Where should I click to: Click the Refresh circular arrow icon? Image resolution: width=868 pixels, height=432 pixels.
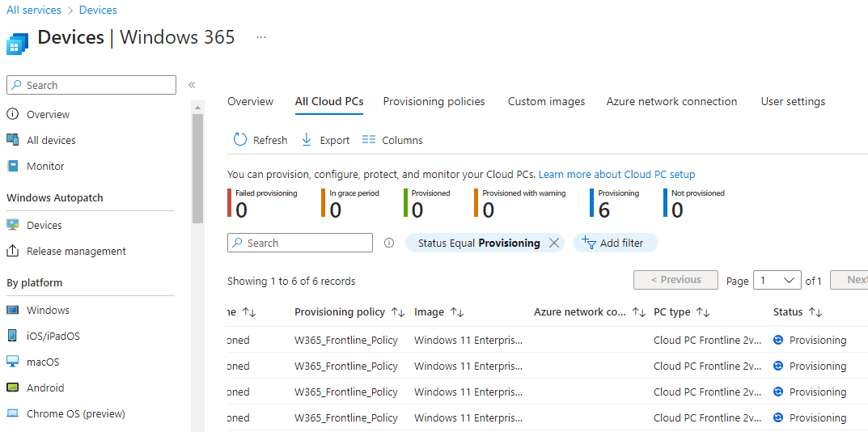pyautogui.click(x=240, y=140)
